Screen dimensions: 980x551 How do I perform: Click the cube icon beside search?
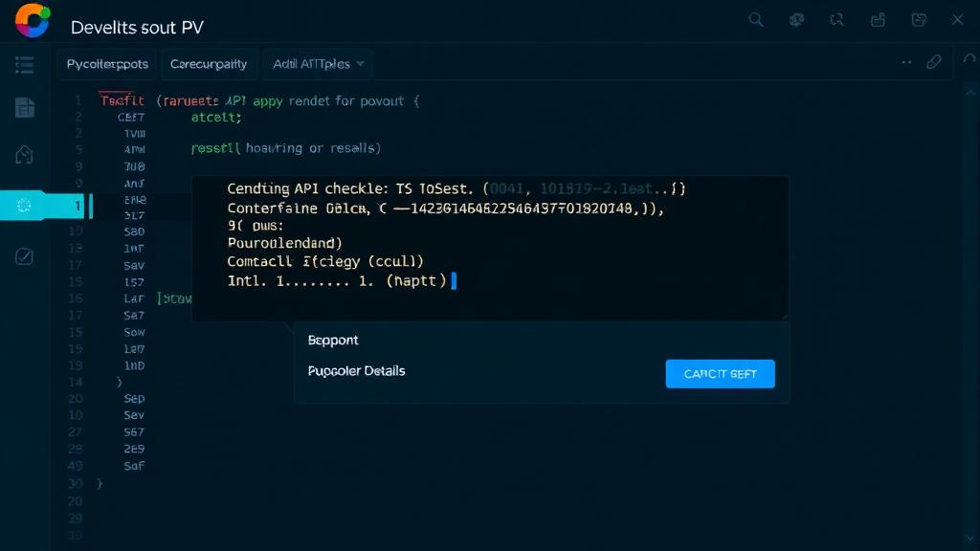(796, 19)
